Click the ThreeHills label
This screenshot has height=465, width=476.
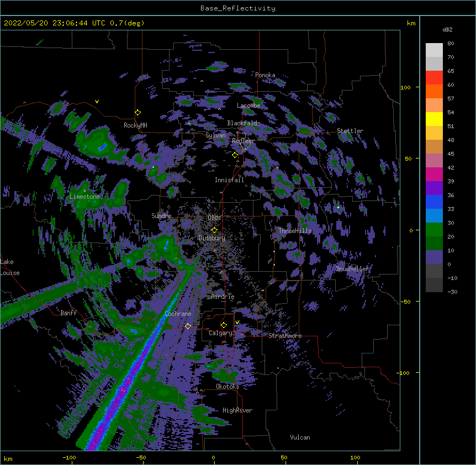pyautogui.click(x=295, y=231)
